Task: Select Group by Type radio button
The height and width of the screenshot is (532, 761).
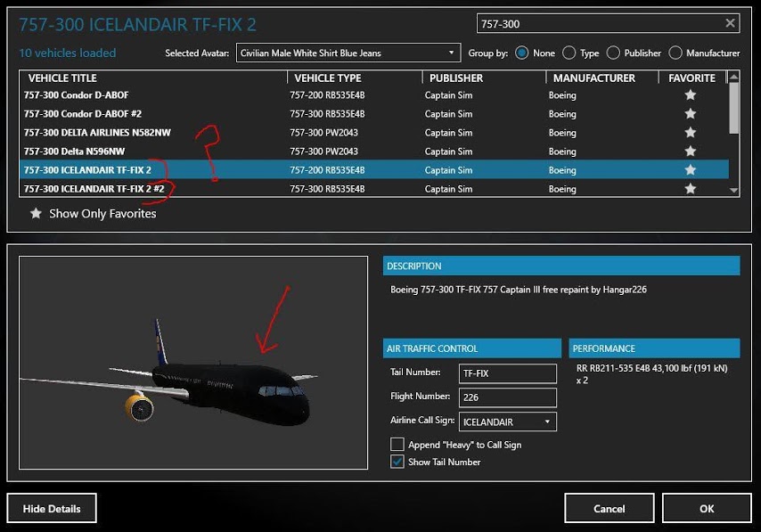Action: click(x=570, y=53)
